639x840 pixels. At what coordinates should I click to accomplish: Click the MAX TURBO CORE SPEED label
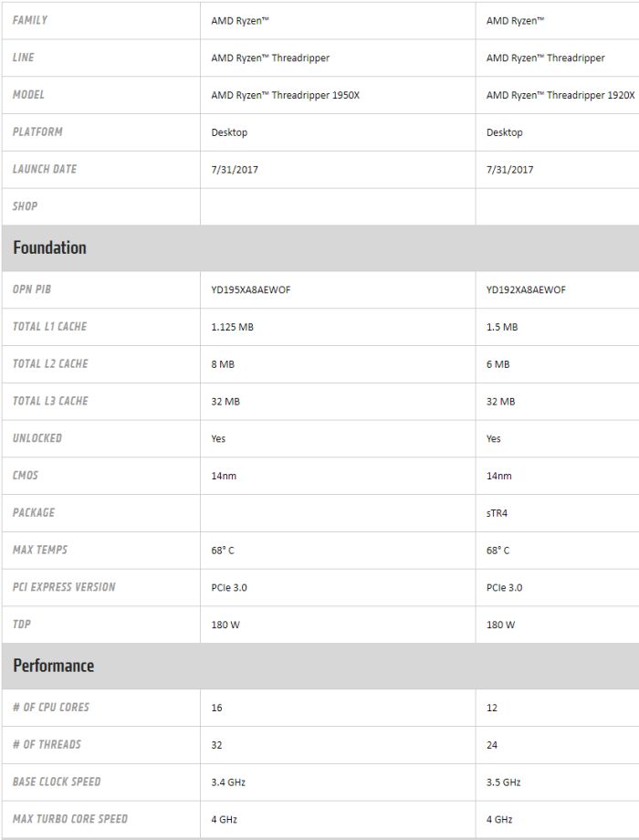70,819
